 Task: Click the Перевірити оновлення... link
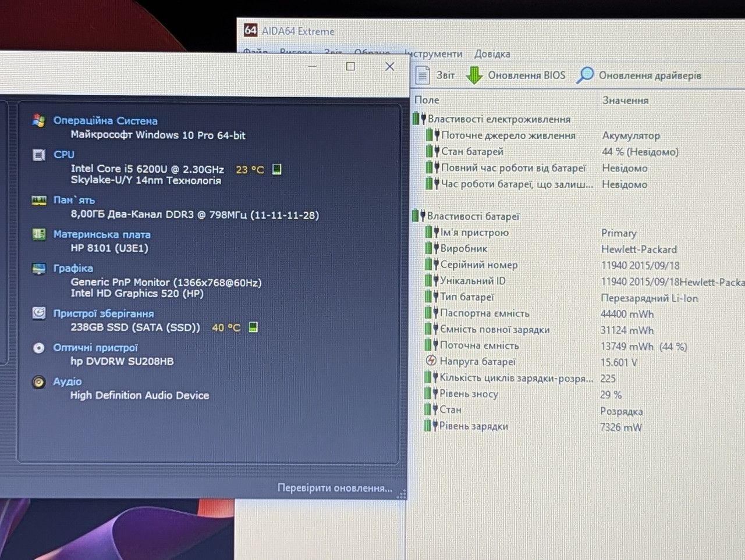pyautogui.click(x=335, y=488)
